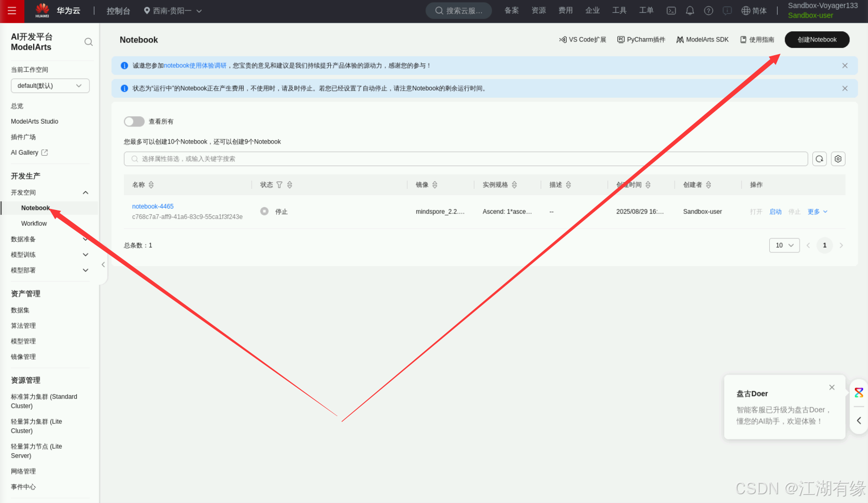Viewport: 868px width, 503px height.
Task: Open the 盘古Doer assistant icon
Action: 859,392
